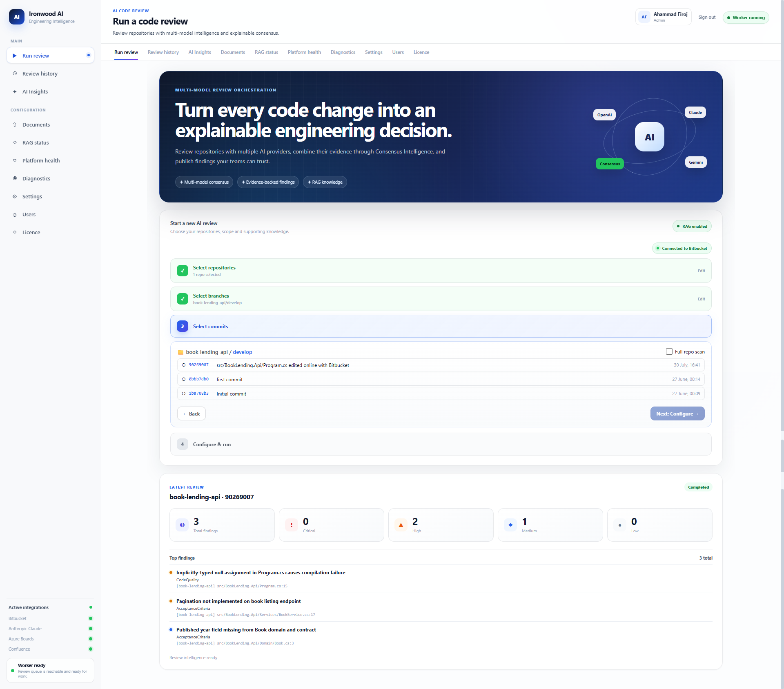This screenshot has width=784, height=689.
Task: Click the Connected to Bitbucket badge
Action: (682, 248)
